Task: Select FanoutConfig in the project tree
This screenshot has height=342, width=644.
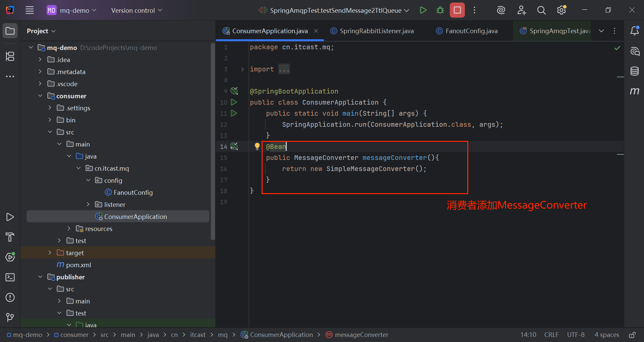Action: click(133, 192)
